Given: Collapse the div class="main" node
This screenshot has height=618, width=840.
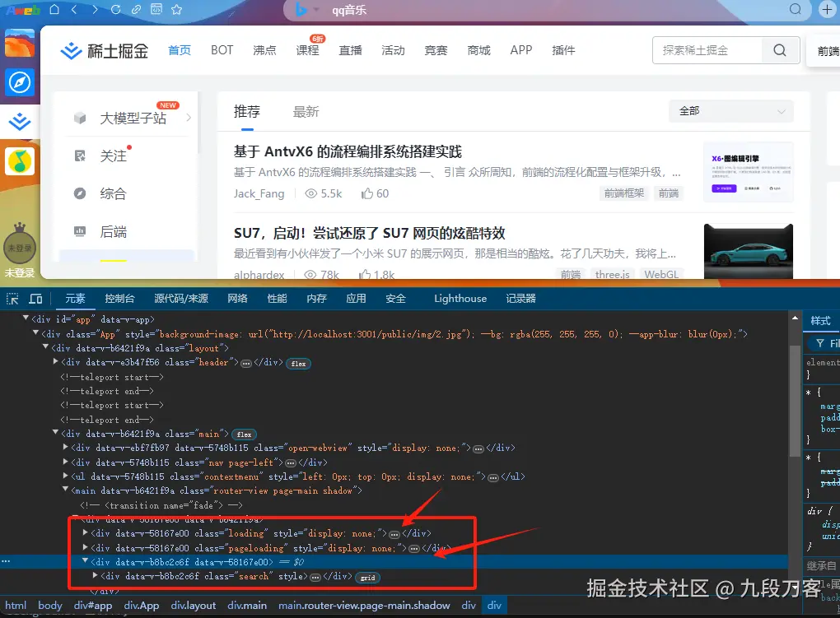Looking at the screenshot, I should tap(56, 433).
